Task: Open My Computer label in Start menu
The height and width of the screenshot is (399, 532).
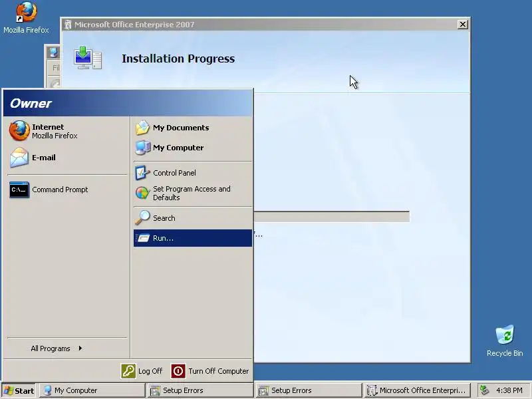Action: [x=178, y=148]
